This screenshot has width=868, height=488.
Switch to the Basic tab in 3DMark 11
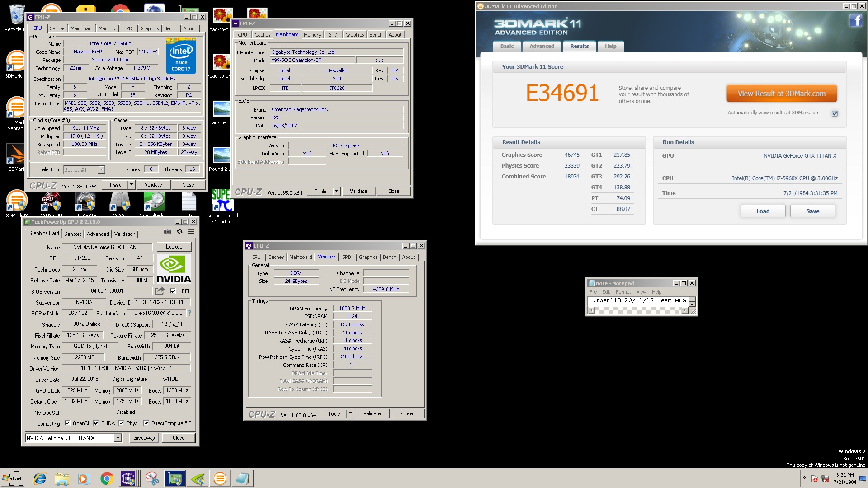click(507, 46)
